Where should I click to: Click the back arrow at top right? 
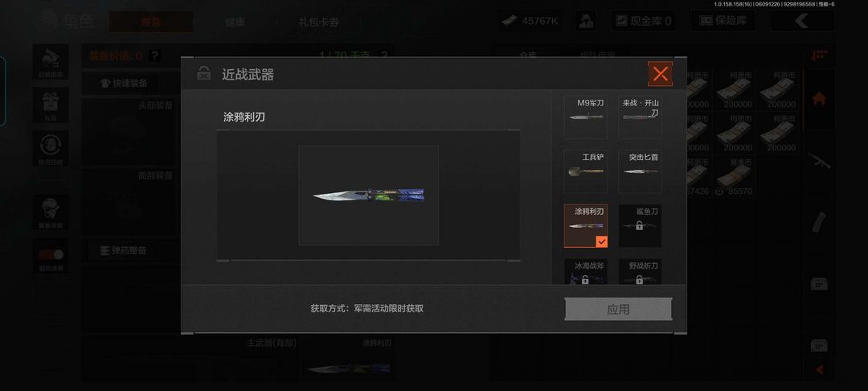tap(801, 21)
